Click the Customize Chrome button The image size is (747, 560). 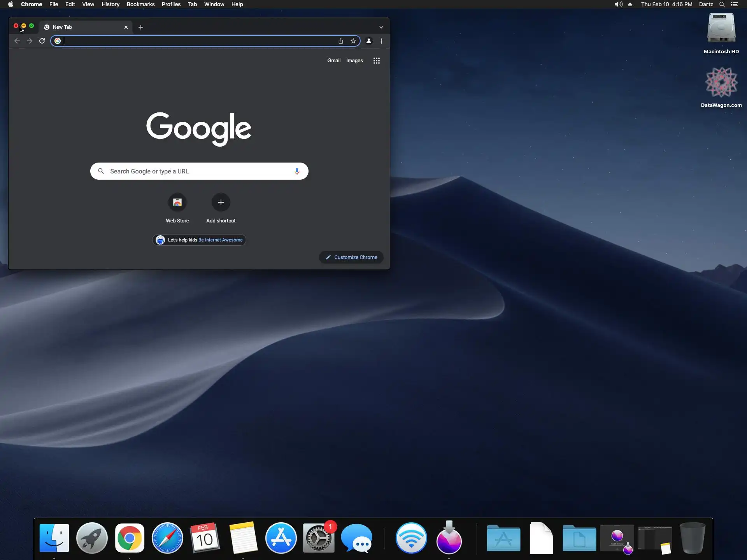click(x=351, y=257)
